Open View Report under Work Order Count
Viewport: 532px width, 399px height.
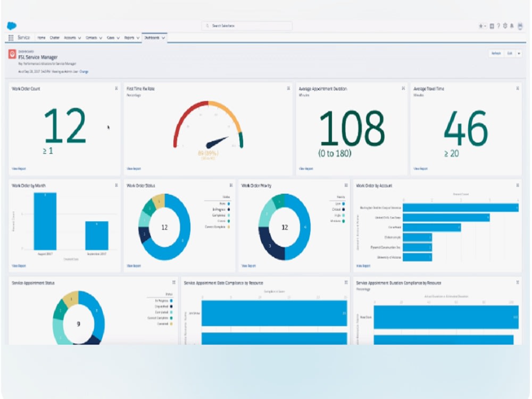click(19, 169)
